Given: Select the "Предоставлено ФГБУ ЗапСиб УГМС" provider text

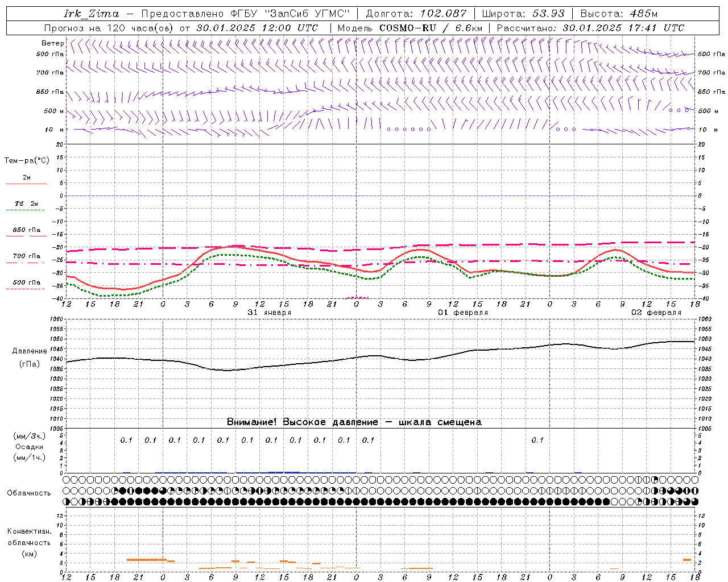Looking at the screenshot, I should coord(246,14).
